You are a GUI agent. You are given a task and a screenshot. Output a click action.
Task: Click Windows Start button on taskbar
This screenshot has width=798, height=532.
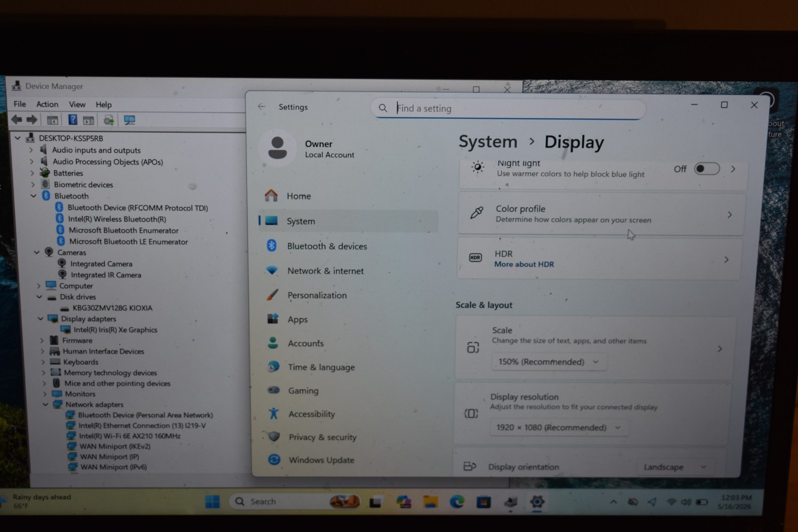tap(212, 502)
